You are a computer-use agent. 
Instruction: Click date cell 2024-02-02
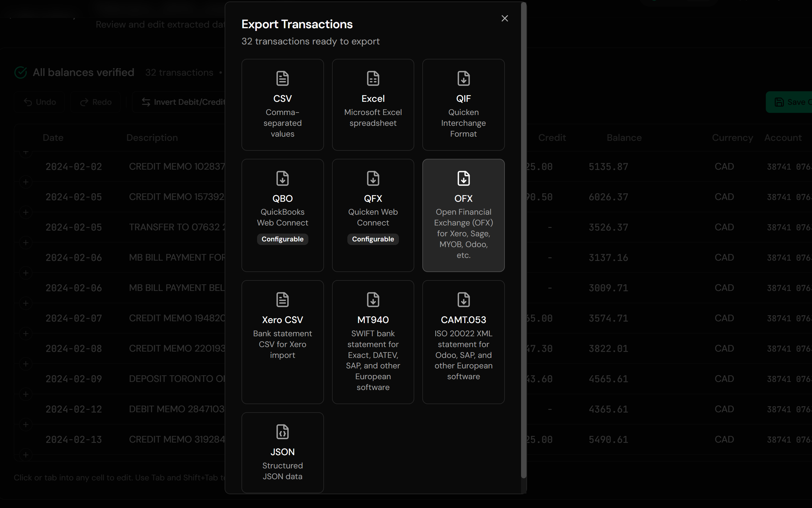tap(74, 167)
